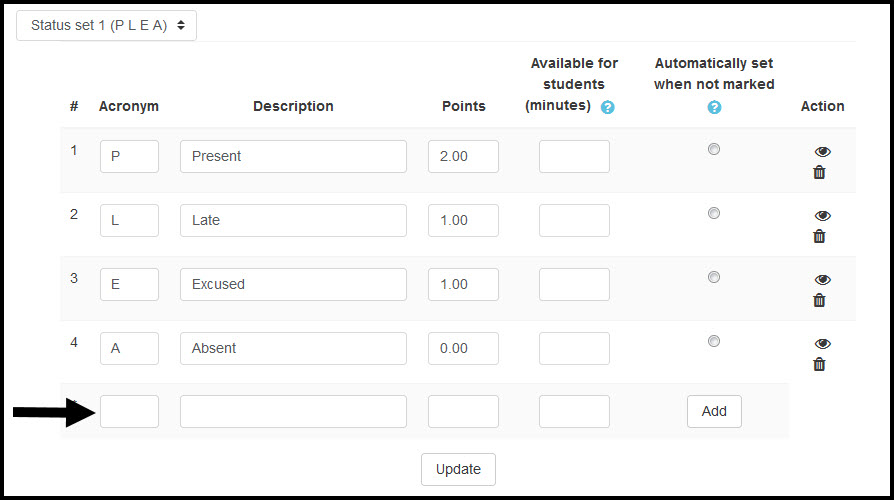Open the Status set 1 (P L E A) dropdown
Screen dimensions: 894x500
coord(107,26)
